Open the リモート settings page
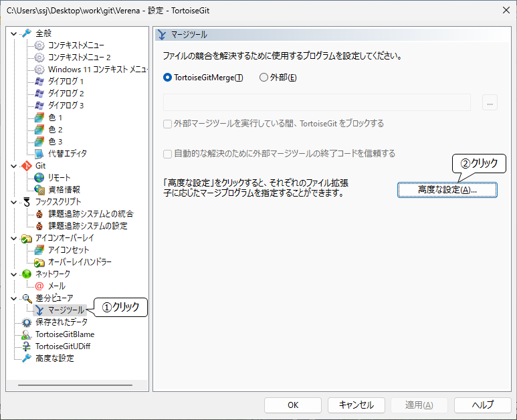The height and width of the screenshot is (420, 517). coord(60,178)
